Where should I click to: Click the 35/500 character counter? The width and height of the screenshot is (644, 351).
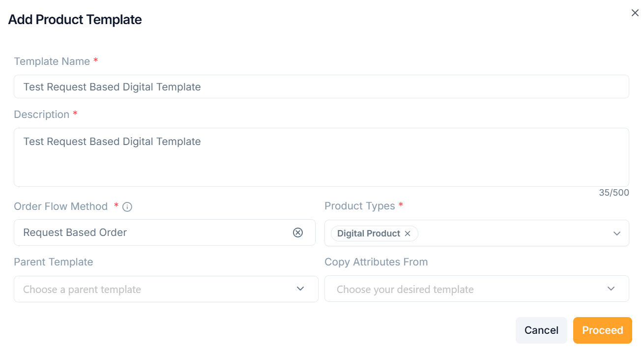click(x=614, y=193)
